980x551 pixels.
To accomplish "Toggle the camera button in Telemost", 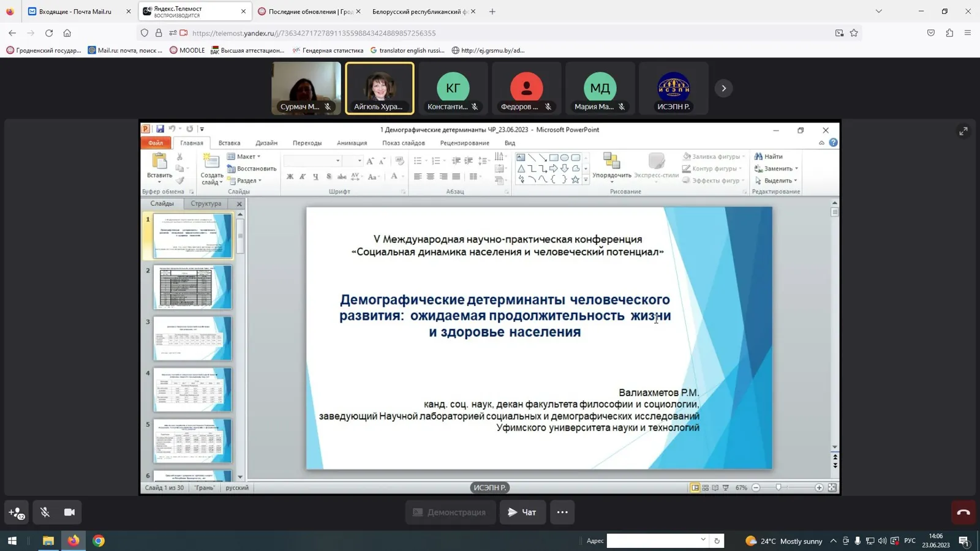I will pyautogui.click(x=69, y=512).
